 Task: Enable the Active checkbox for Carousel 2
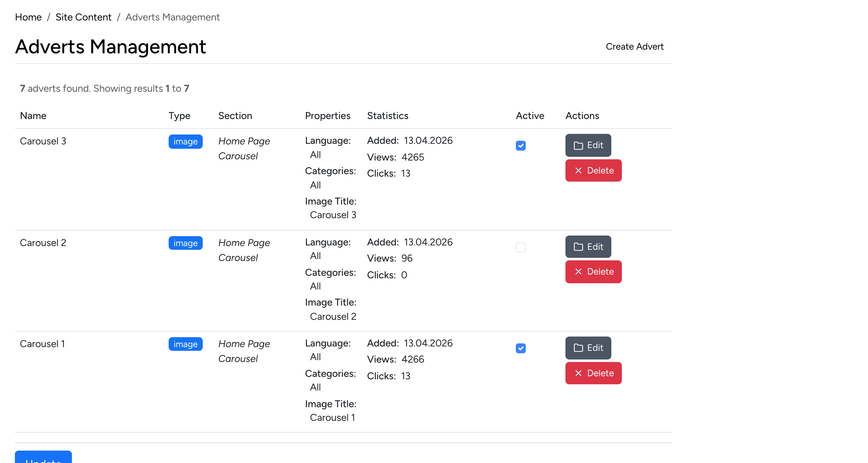pyautogui.click(x=520, y=247)
